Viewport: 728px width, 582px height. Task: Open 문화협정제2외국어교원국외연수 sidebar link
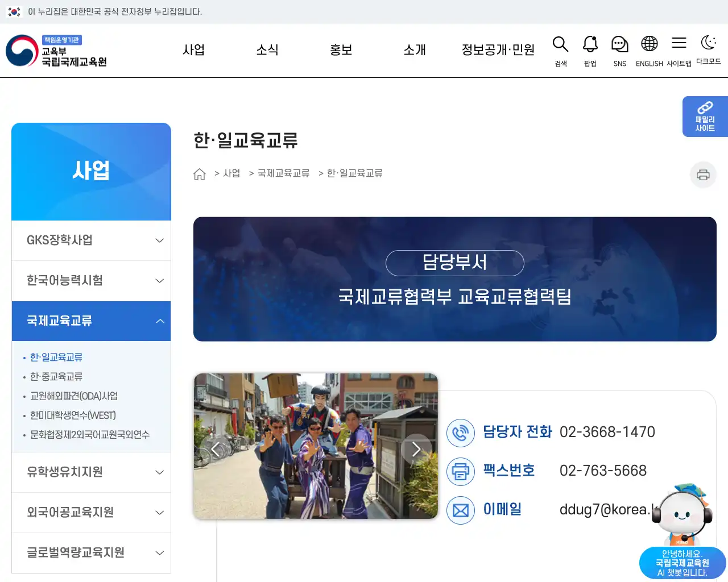[x=90, y=435]
